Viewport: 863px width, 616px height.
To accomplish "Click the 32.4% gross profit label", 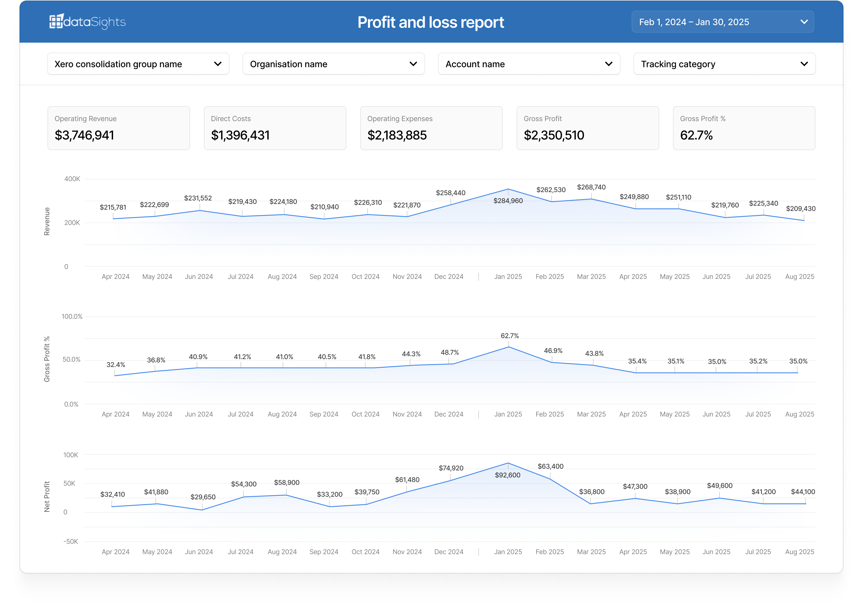I will (x=116, y=364).
